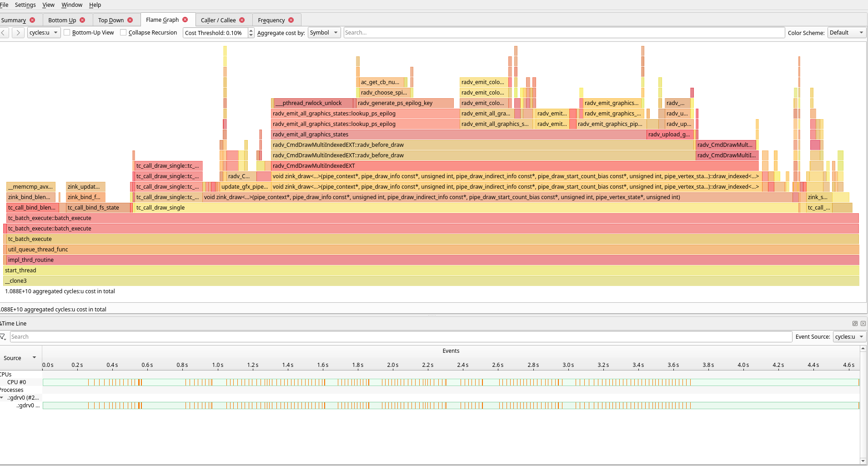This screenshot has height=466, width=868.
Task: Close the Caller / Callee tab via its red icon
Action: tap(242, 20)
